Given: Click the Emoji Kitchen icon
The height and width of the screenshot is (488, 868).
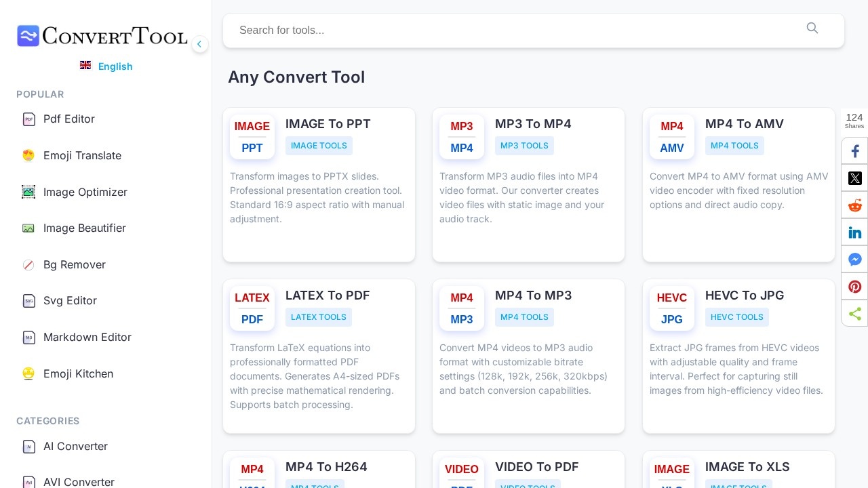Looking at the screenshot, I should [x=28, y=373].
